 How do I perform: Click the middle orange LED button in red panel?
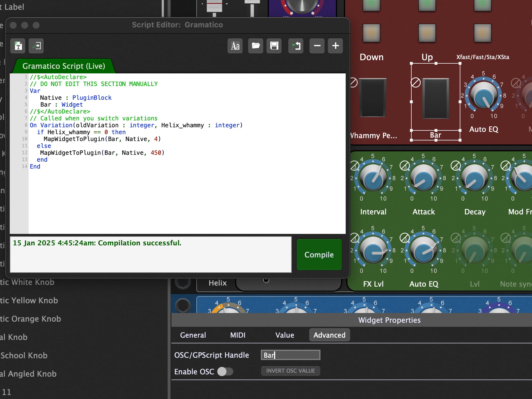coord(427,33)
